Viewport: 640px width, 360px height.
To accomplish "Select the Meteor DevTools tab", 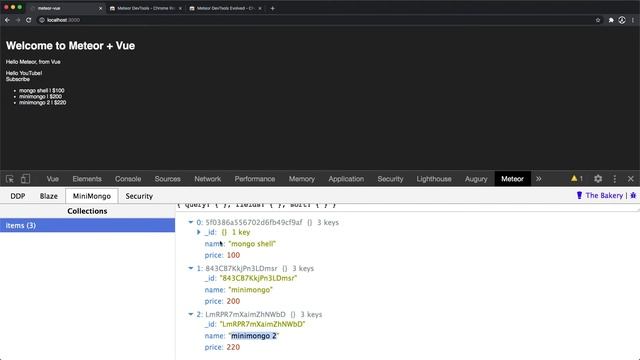I will 513,179.
